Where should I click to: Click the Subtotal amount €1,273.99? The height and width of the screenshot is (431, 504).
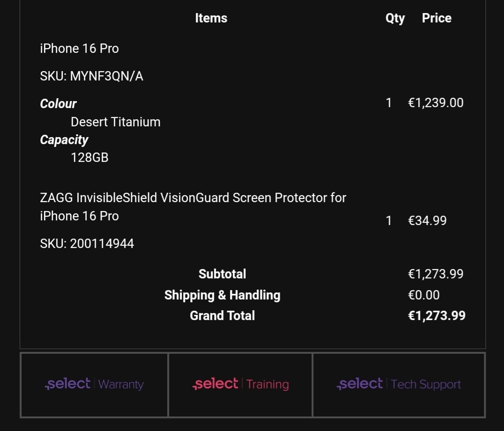[436, 274]
